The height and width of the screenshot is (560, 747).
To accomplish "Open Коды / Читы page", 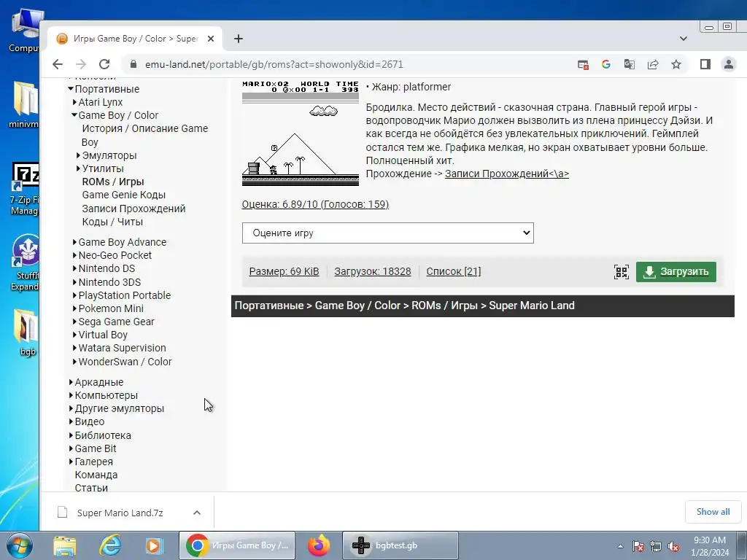I will point(112,222).
